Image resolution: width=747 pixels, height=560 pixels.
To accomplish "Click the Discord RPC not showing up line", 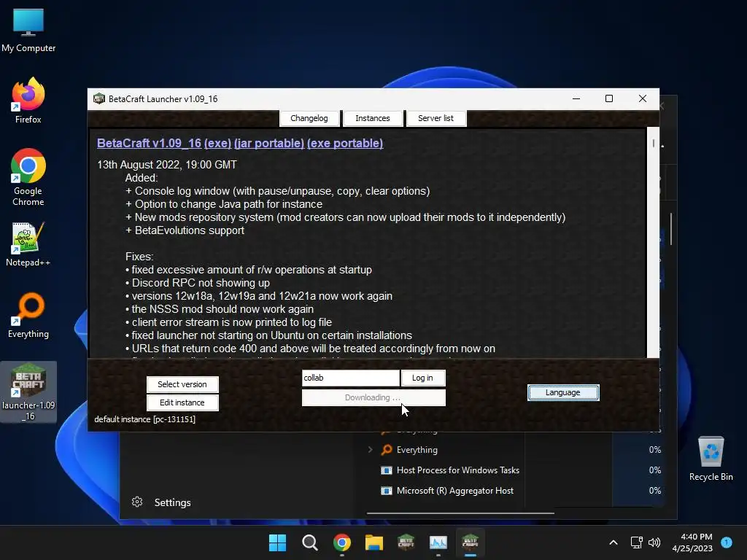I will [197, 283].
